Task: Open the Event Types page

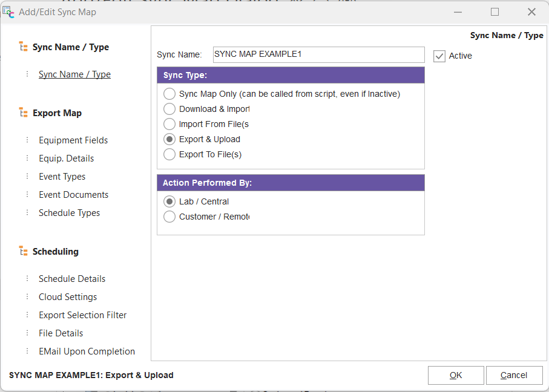Action: point(62,177)
